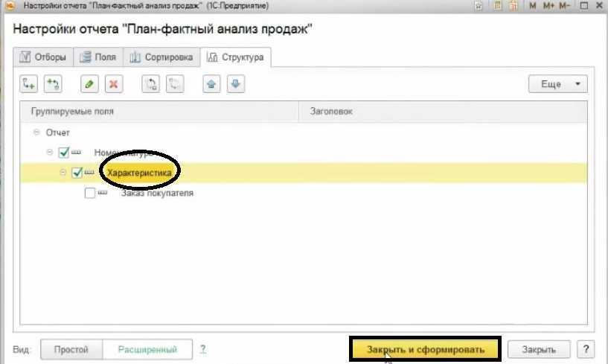Move selected grouping up with arrow icon
This screenshot has width=608, height=364.
[x=211, y=84]
